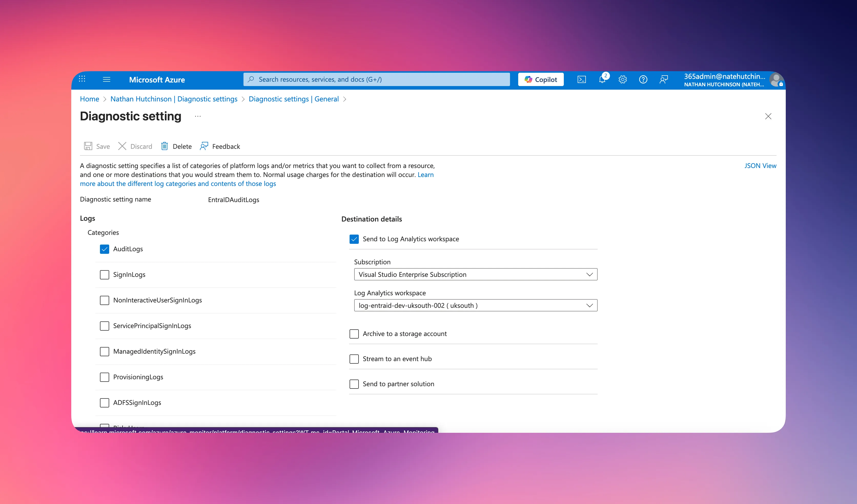Click the Copilot button
Viewport: 857px width, 504px height.
[x=541, y=80]
